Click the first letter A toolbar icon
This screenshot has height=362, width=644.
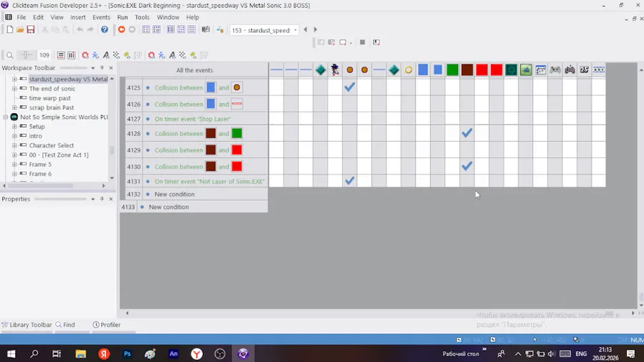point(106,55)
